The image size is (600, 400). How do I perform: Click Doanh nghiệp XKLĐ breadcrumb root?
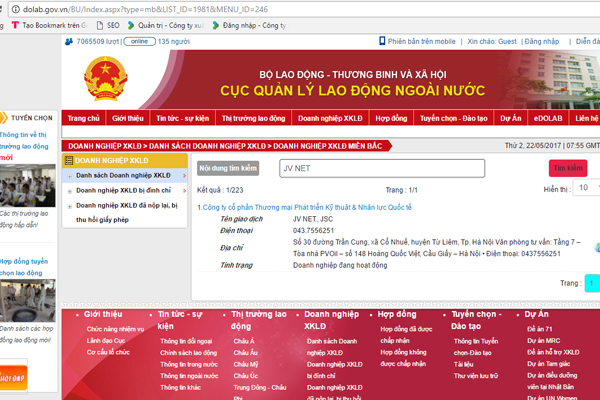[x=105, y=146]
